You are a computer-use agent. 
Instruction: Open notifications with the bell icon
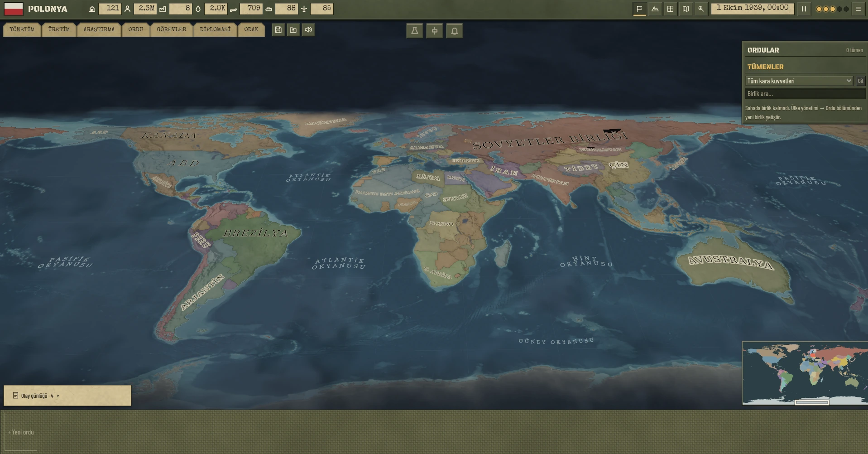454,31
